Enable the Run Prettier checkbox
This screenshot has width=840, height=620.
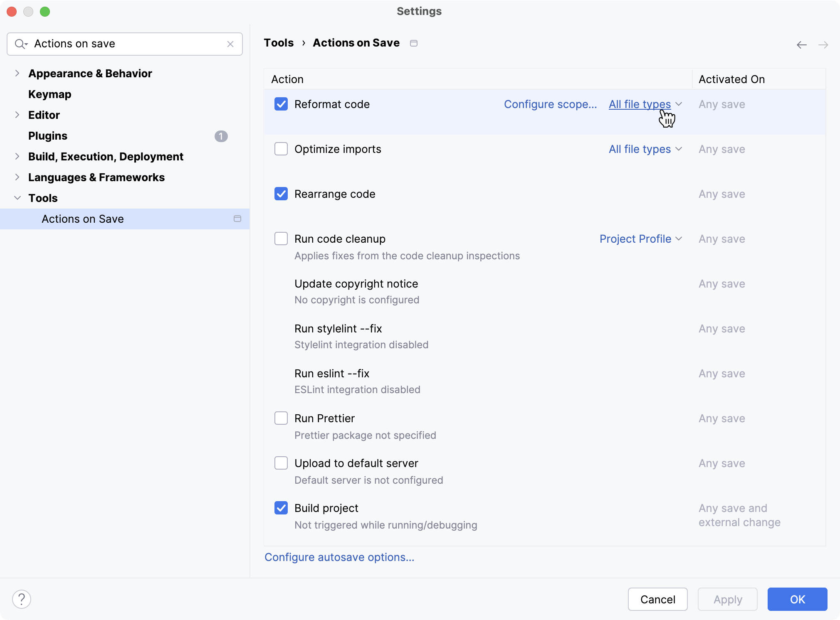(x=281, y=418)
